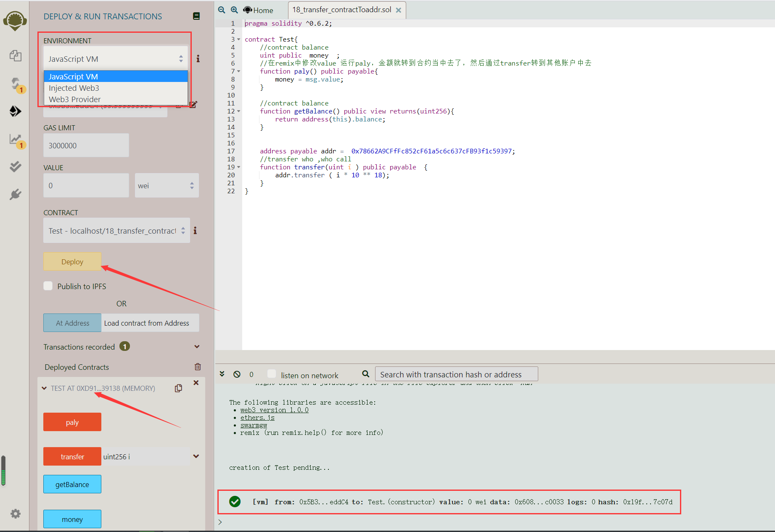Clear the terminal console with ban icon
This screenshot has width=775, height=532.
pos(237,374)
